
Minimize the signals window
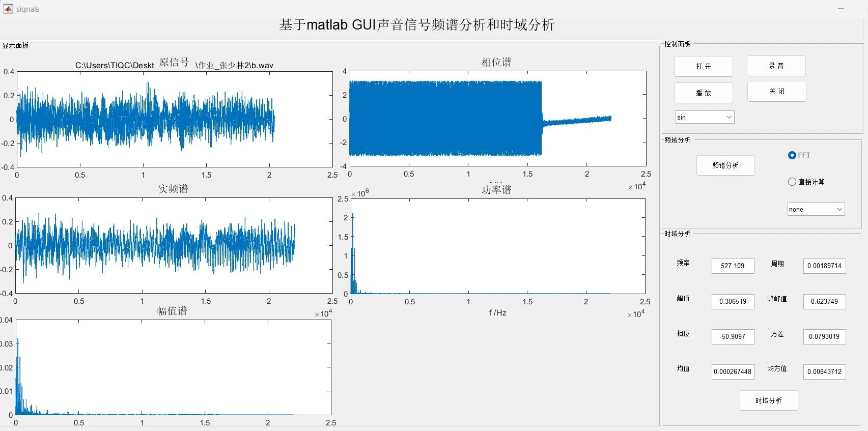[841, 9]
